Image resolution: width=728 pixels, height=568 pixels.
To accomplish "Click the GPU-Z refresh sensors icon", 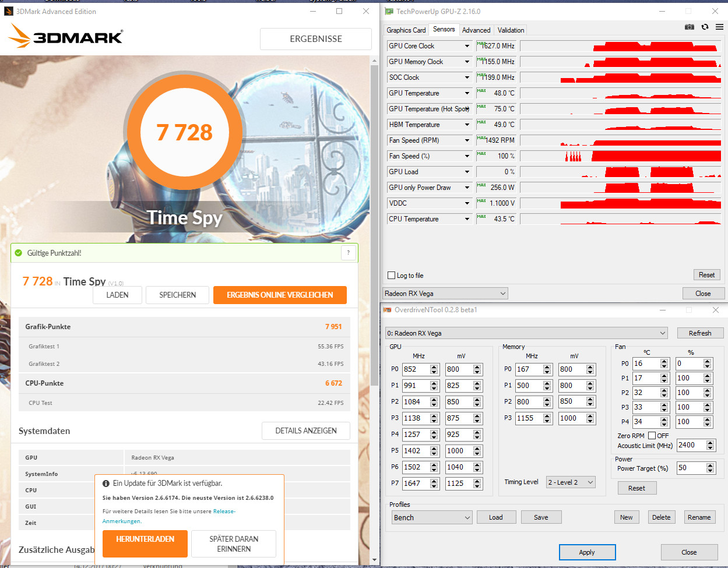I will [705, 27].
